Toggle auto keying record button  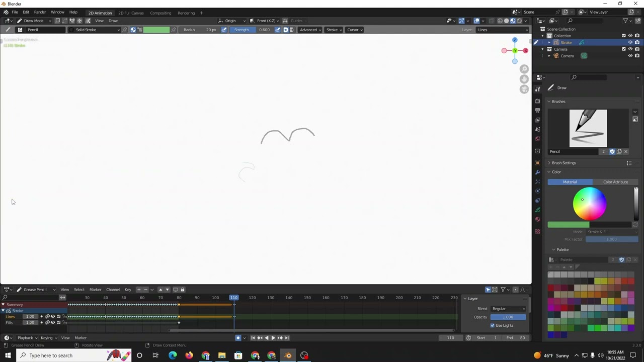click(x=238, y=338)
